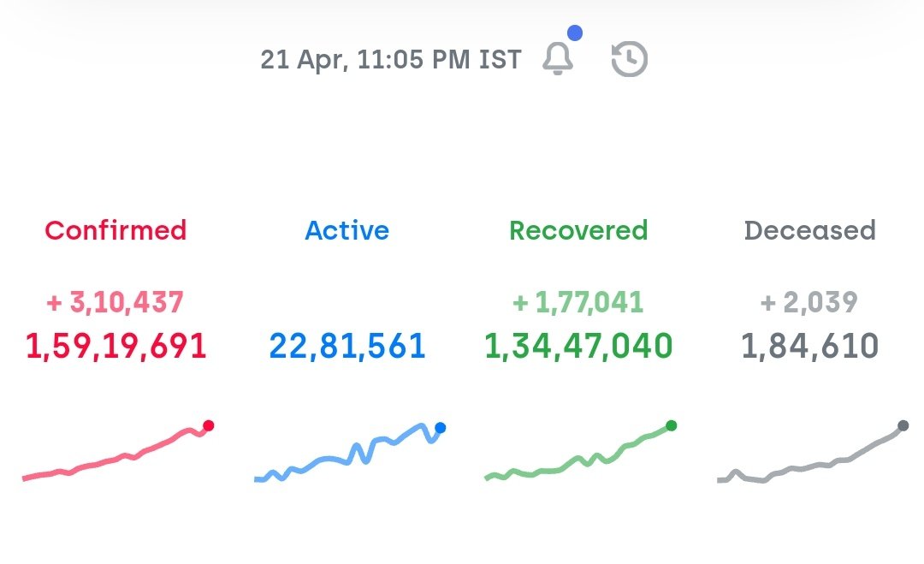Select the Recovered cases label
Viewport: 924px width, 564px height.
pyautogui.click(x=578, y=230)
